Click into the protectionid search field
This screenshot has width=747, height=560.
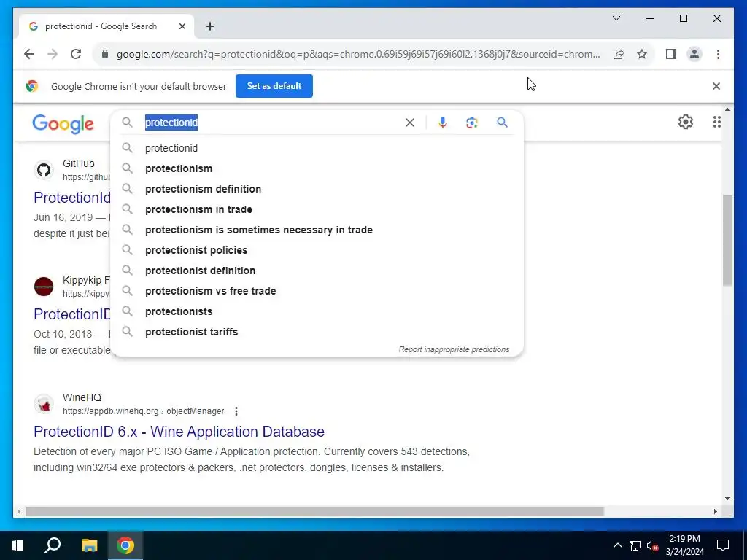(271, 122)
